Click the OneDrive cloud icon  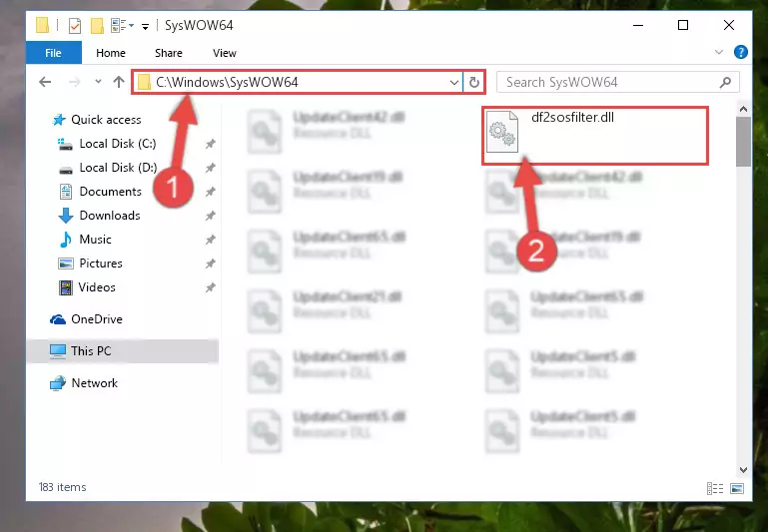click(x=58, y=319)
